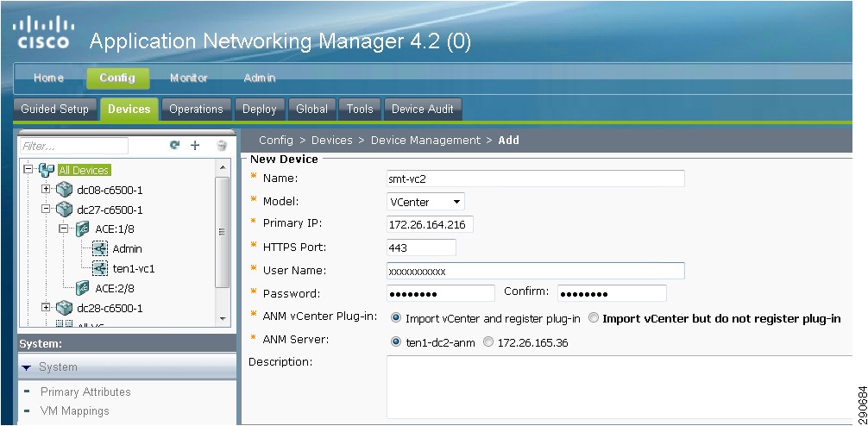Image resolution: width=868 pixels, height=426 pixels.
Task: Click the All Devices network icon
Action: (x=47, y=171)
